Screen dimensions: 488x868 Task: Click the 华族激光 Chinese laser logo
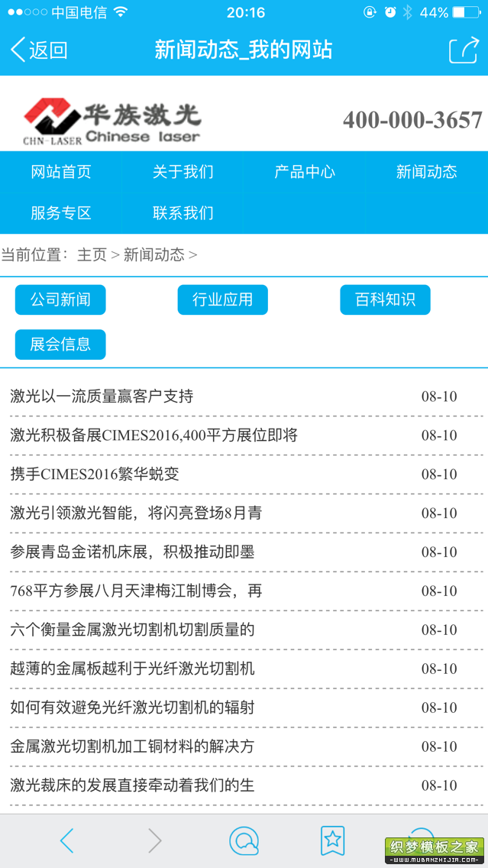pyautogui.click(x=112, y=120)
